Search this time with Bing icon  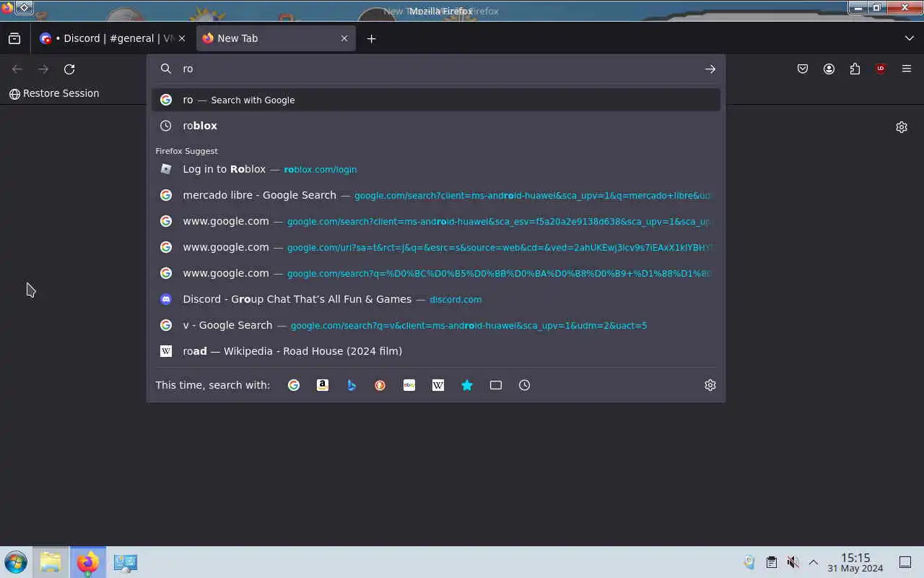[352, 385]
